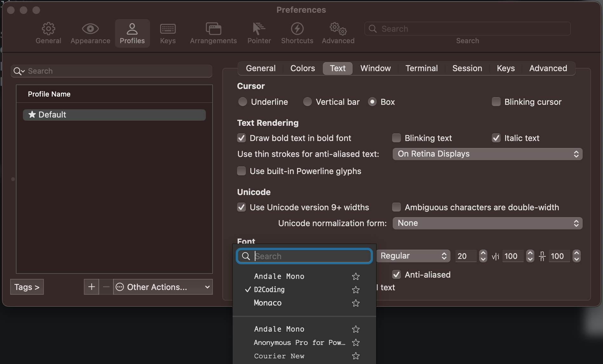Switch to the General profile tab
This screenshot has width=603, height=364.
point(261,68)
